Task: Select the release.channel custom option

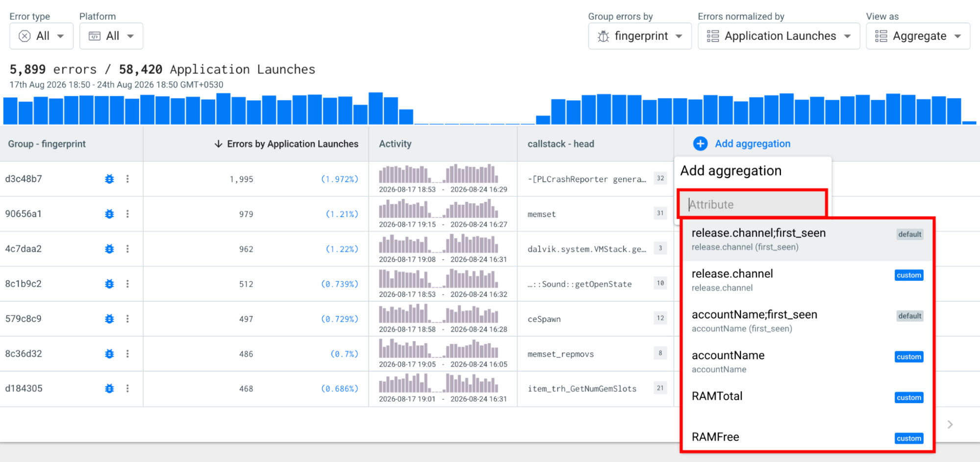Action: (x=807, y=280)
